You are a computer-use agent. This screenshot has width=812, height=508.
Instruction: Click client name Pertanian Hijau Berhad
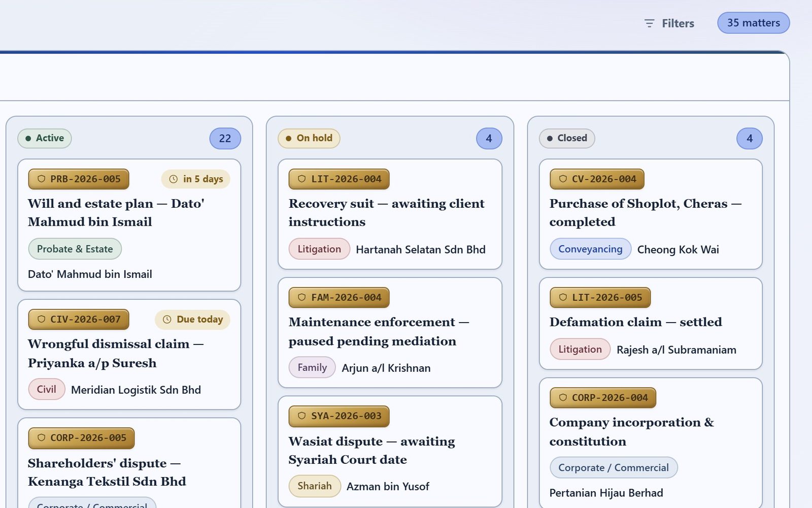606,493
